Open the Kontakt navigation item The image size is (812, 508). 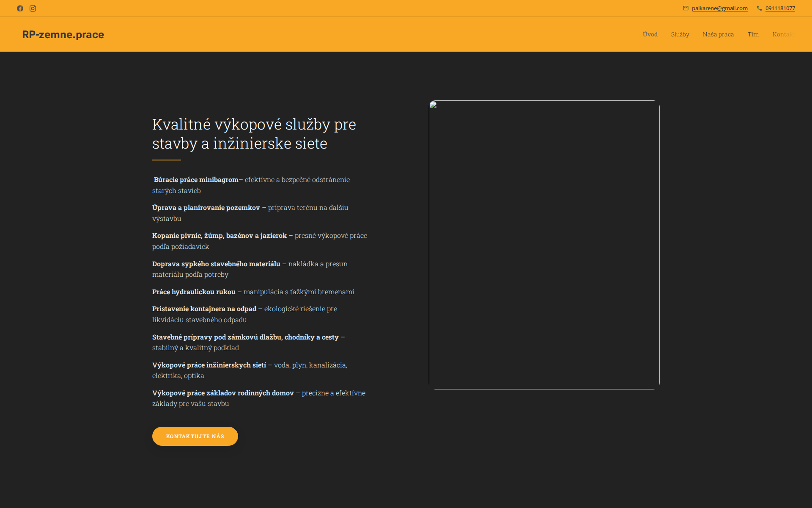[x=783, y=34]
